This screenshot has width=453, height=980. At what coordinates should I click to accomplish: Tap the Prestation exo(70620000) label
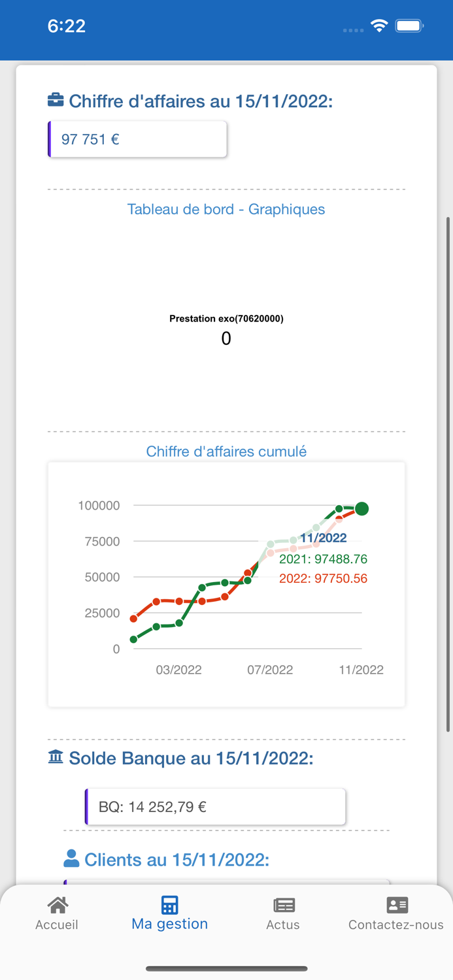[x=226, y=319]
